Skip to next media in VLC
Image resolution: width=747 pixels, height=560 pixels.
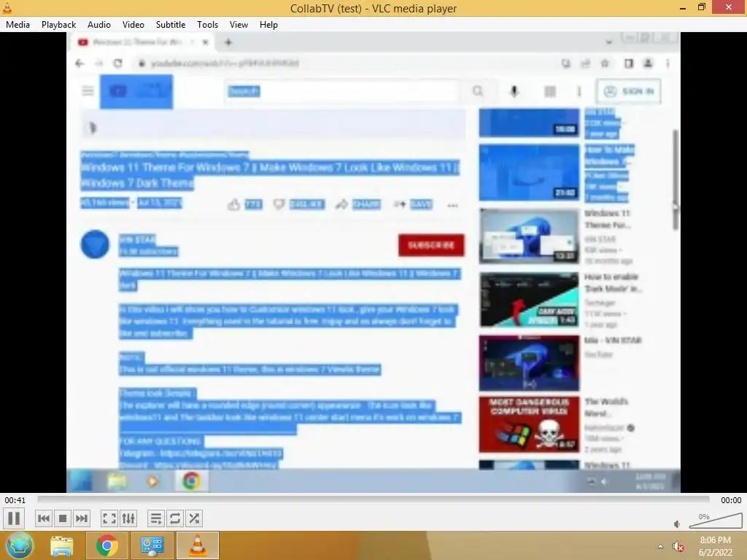pos(82,518)
